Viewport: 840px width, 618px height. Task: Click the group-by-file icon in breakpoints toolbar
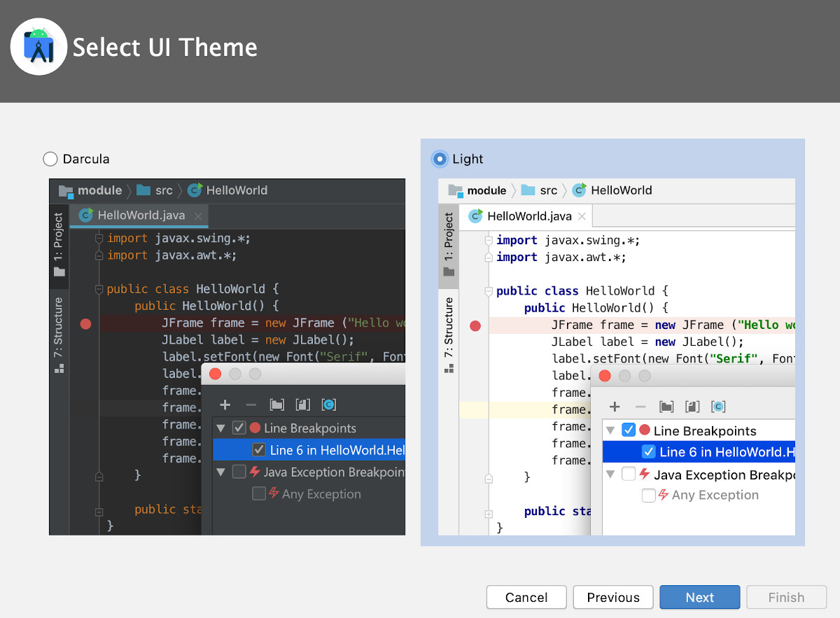point(666,407)
